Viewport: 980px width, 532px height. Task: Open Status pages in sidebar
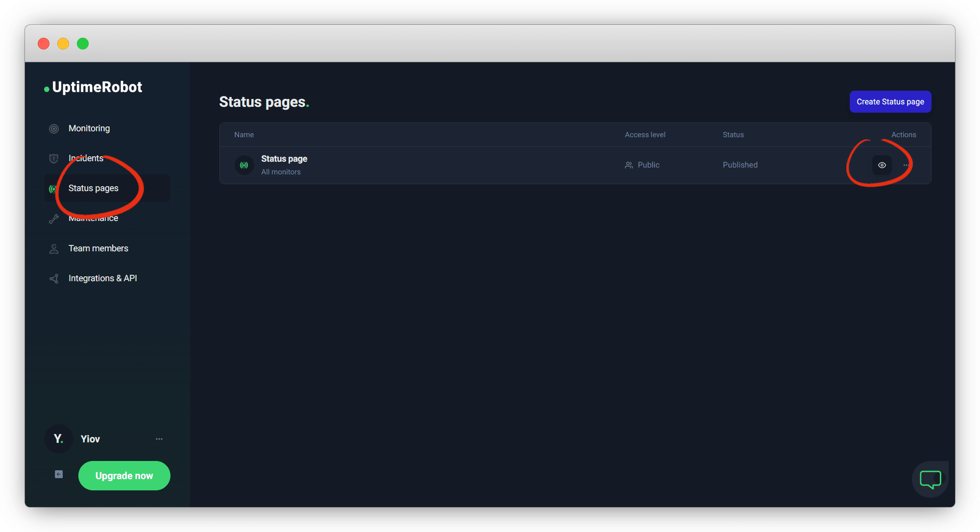(x=94, y=188)
